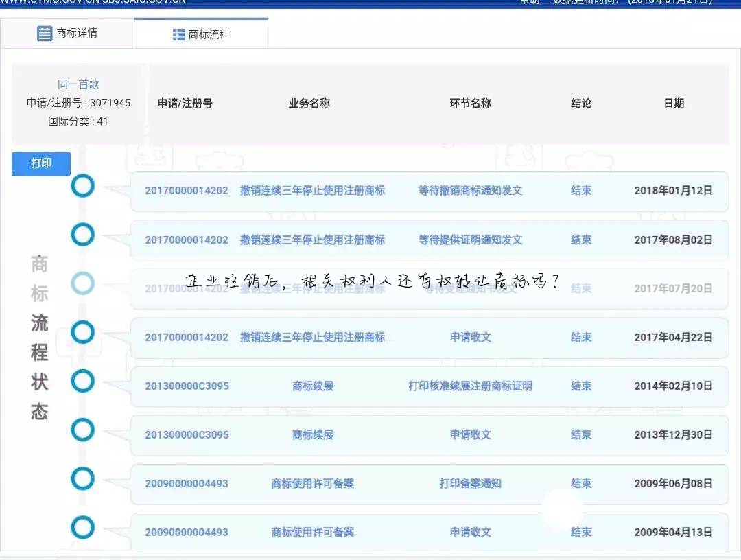
Task: Click the 日期 column header
Action: tap(674, 103)
